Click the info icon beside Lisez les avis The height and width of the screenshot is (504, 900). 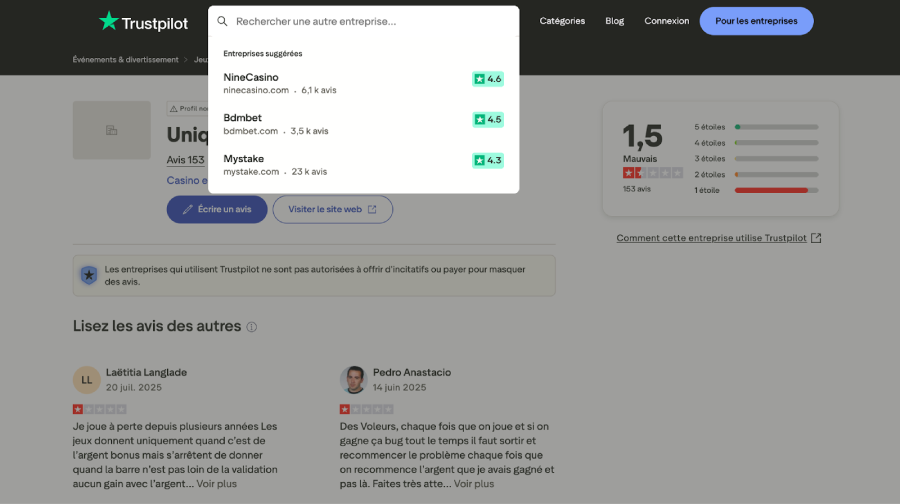pyautogui.click(x=252, y=327)
